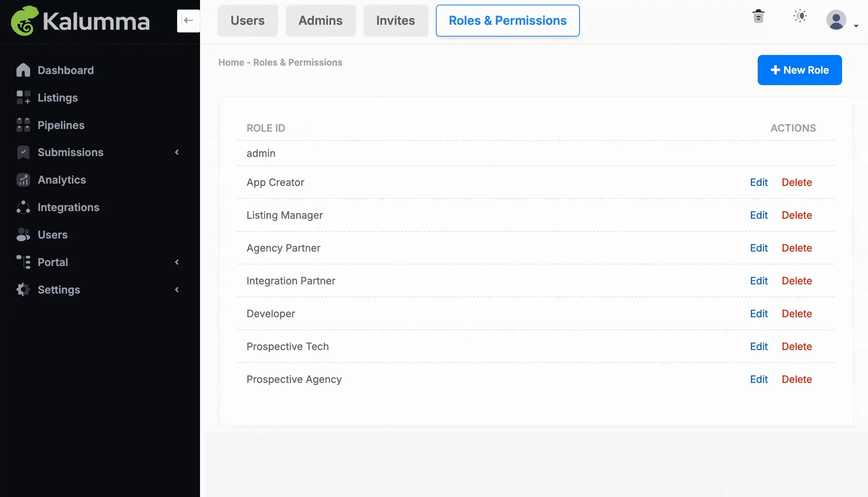Open Integrations via its sidebar icon
The width and height of the screenshot is (868, 497).
(23, 207)
